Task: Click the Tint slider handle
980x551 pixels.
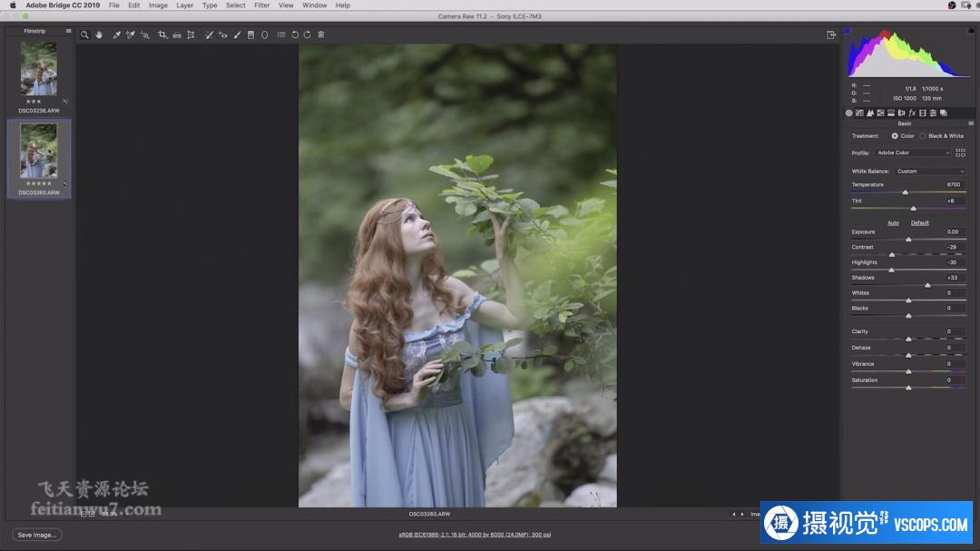Action: (x=913, y=208)
